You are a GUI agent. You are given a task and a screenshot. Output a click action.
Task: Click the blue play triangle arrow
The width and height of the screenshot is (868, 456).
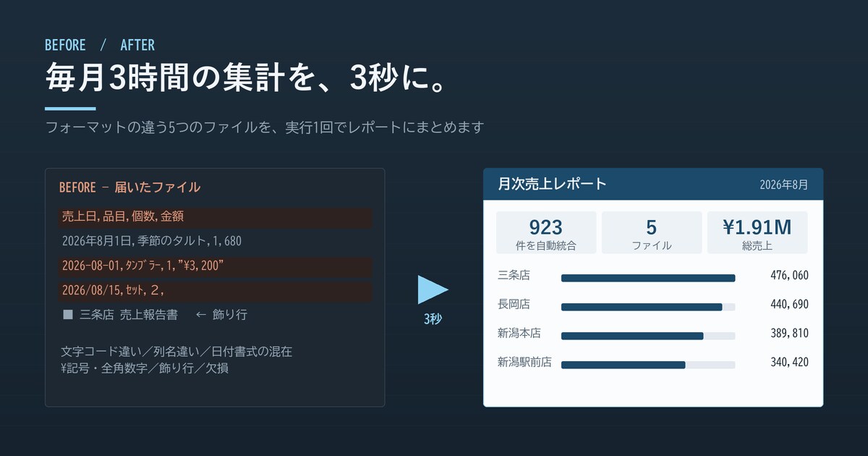point(433,290)
